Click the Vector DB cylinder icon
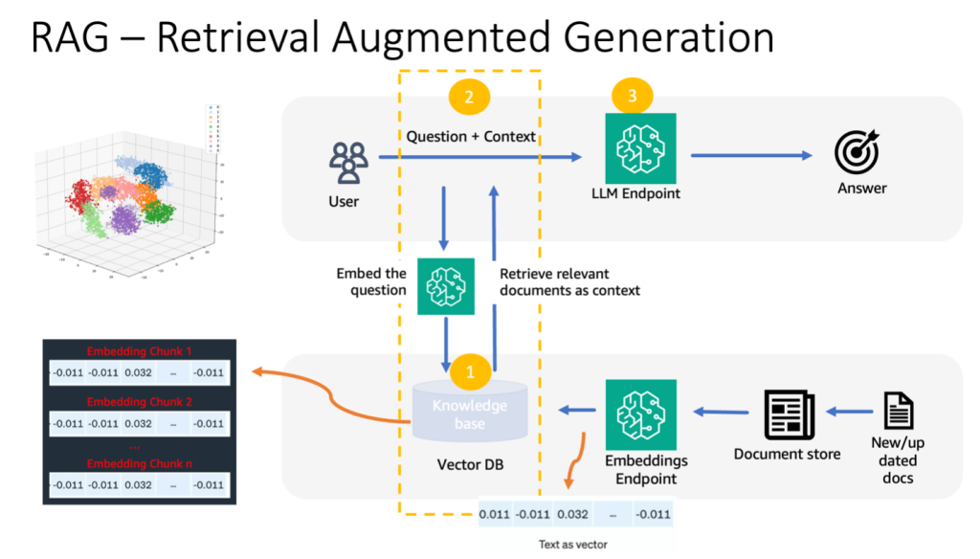 469,410
